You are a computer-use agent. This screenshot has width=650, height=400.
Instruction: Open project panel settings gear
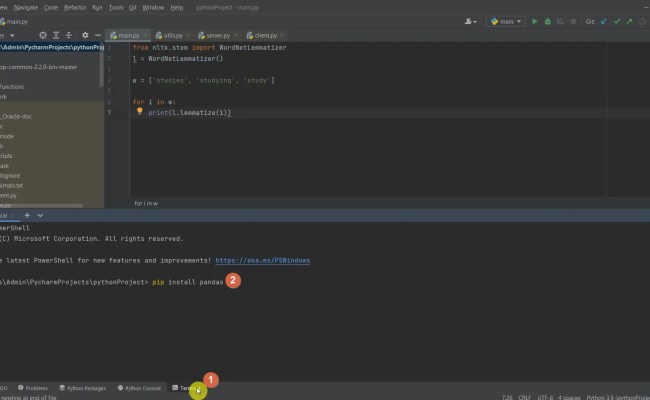point(85,35)
